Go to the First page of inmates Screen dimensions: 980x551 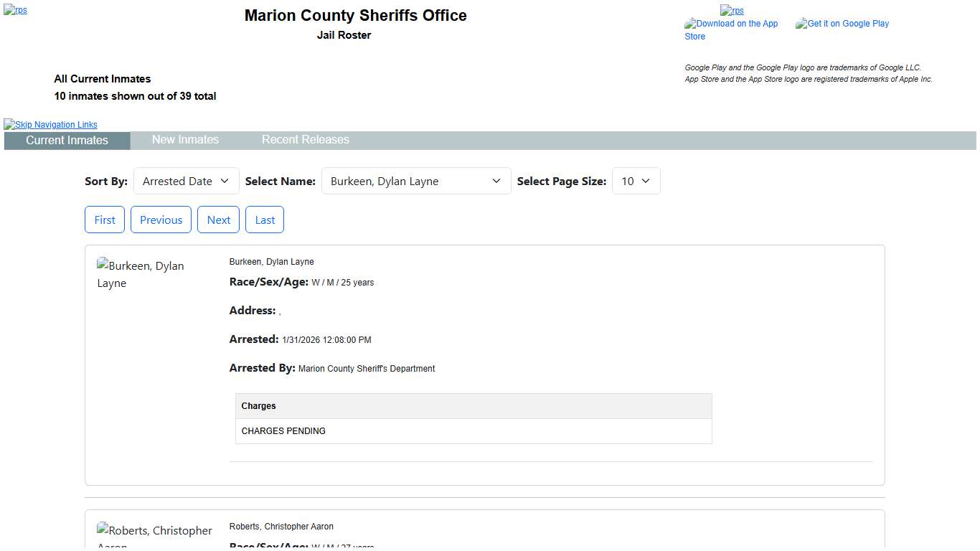[105, 220]
